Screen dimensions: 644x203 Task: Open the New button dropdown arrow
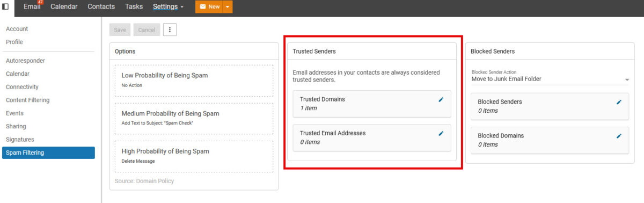[x=228, y=6]
